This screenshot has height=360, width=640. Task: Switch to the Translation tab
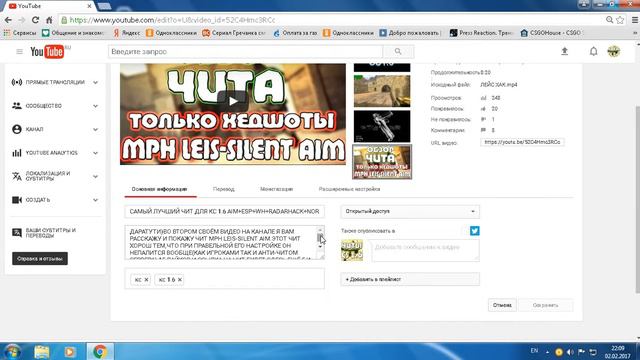click(224, 189)
